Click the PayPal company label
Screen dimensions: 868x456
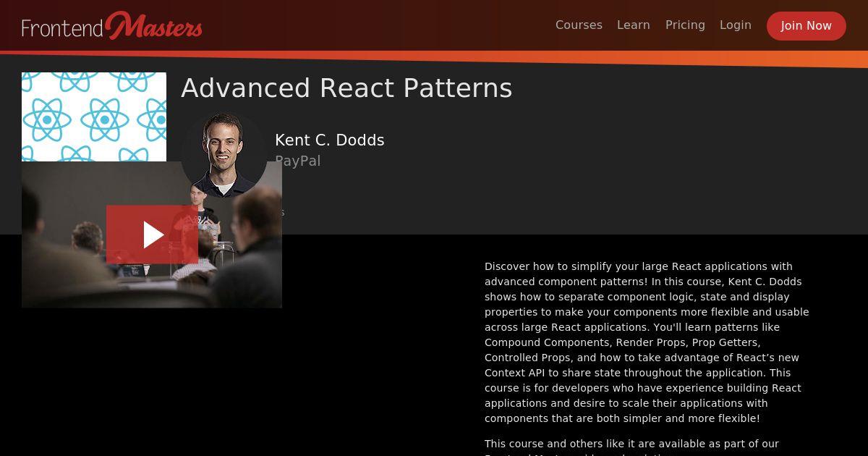(298, 161)
